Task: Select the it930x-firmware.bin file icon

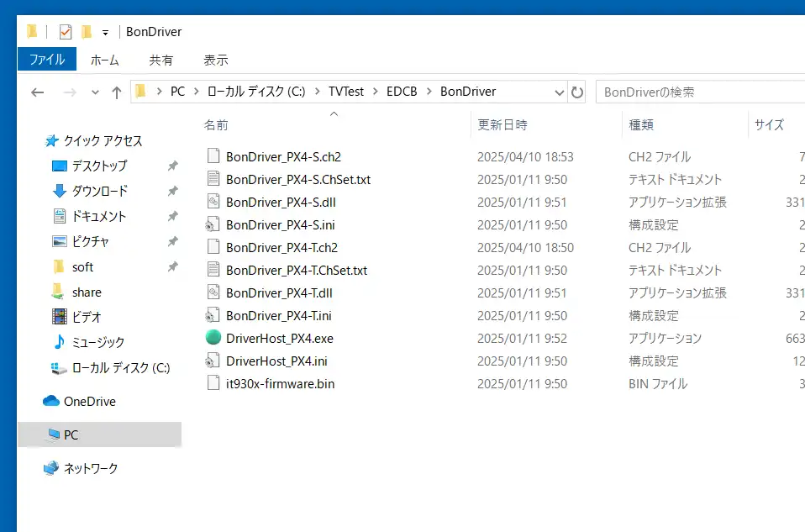Action: click(213, 383)
